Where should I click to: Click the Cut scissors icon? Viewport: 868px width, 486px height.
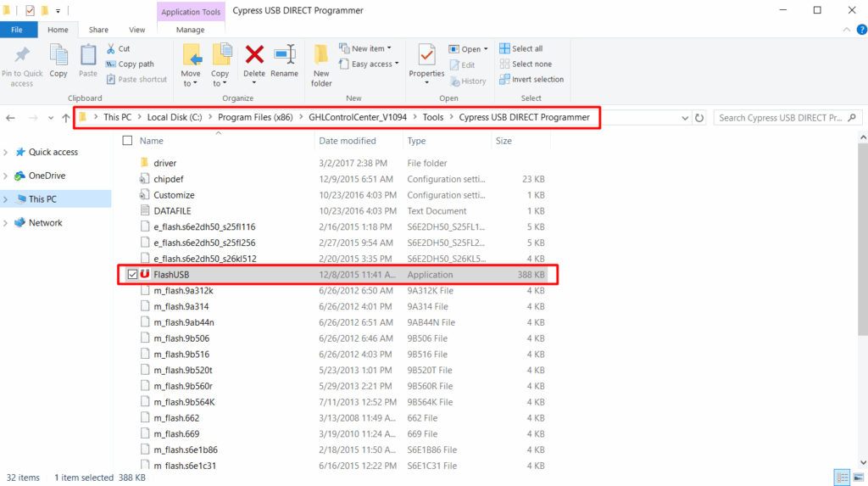click(x=111, y=48)
